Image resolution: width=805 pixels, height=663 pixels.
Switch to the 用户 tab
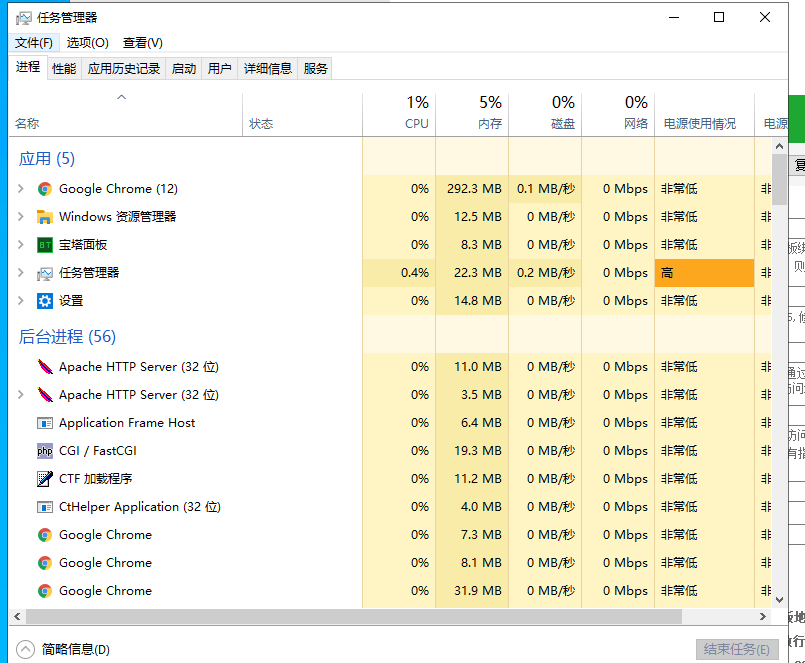click(220, 69)
